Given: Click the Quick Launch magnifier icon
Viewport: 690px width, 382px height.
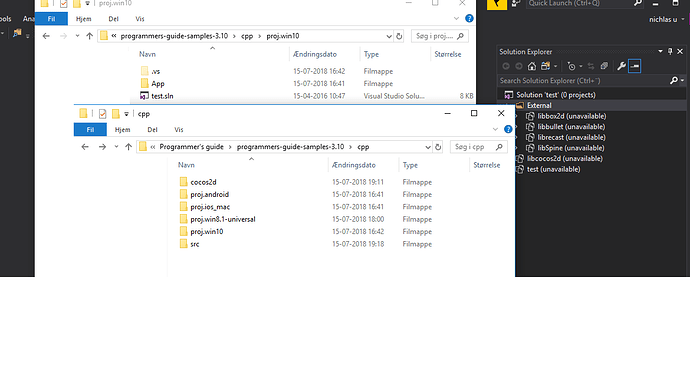Looking at the screenshot, I should pos(638,4).
